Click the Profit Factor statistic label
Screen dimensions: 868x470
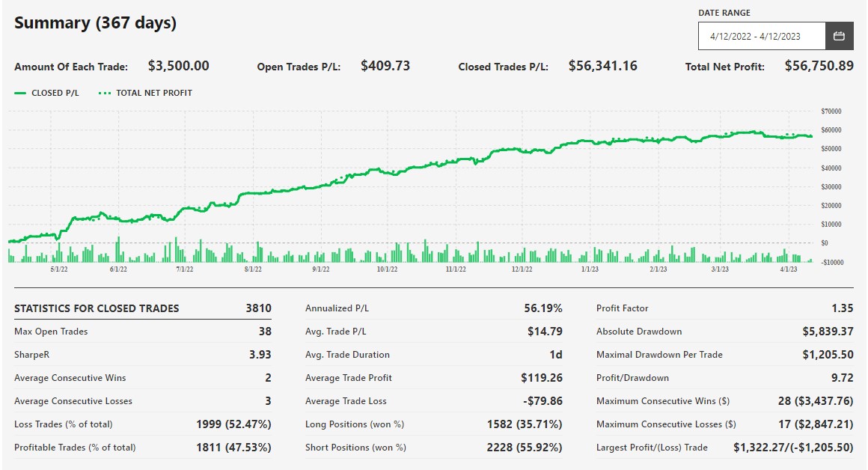point(622,308)
